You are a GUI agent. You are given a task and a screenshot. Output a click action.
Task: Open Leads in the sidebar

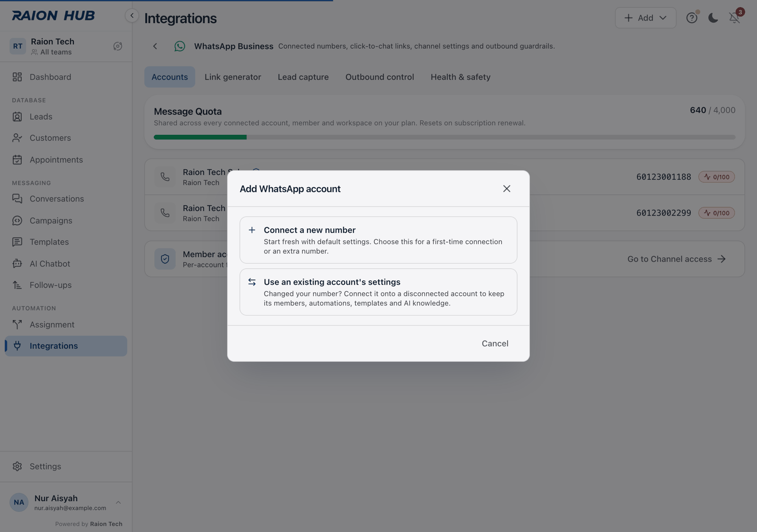point(66,116)
